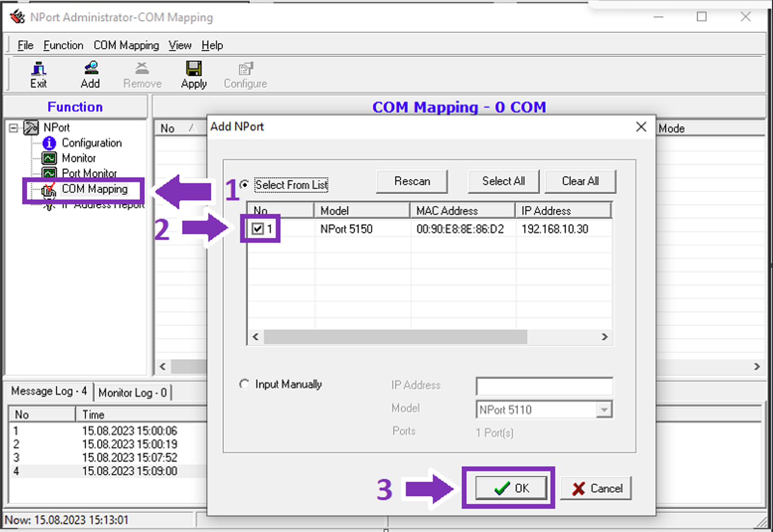Choose the Input Manually option
Viewport: 773px width, 532px height.
(244, 384)
